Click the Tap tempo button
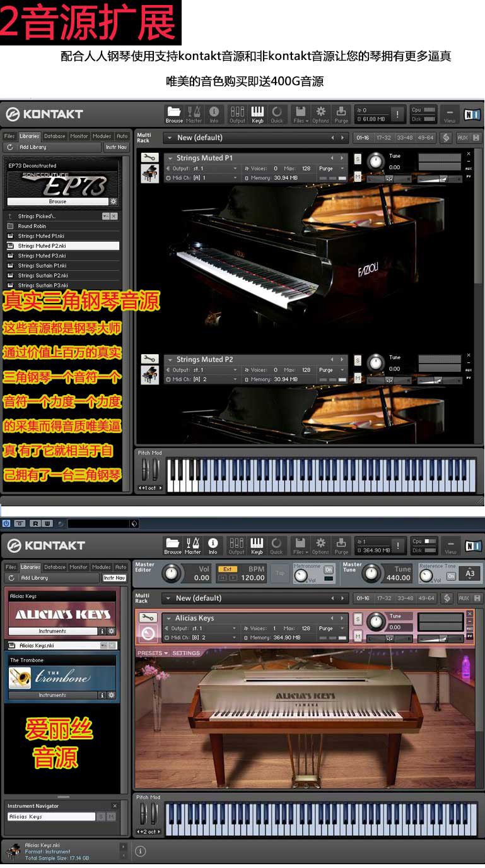485x868 pixels. (280, 573)
